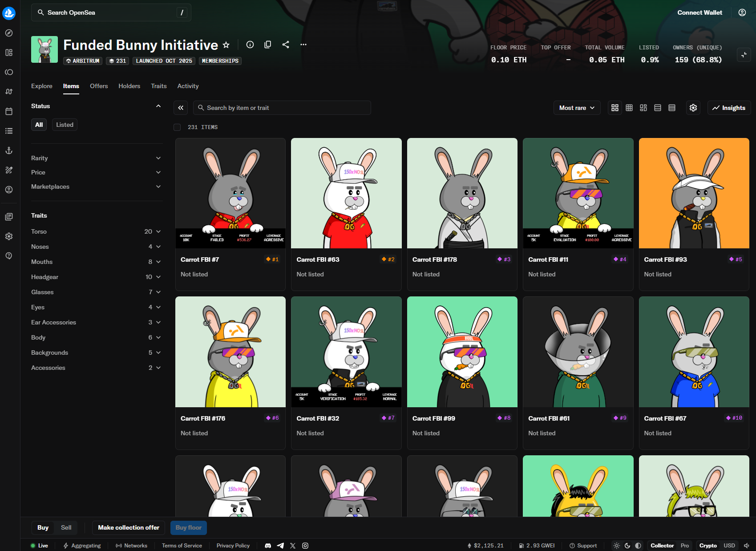Viewport: 756px width, 551px height.
Task: Open the more options ellipsis menu
Action: tap(303, 45)
